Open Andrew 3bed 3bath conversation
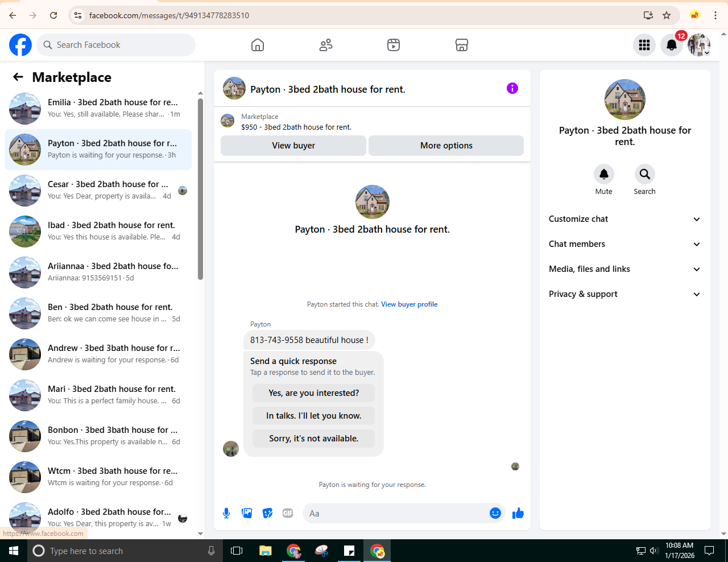The height and width of the screenshot is (562, 728). click(x=98, y=354)
